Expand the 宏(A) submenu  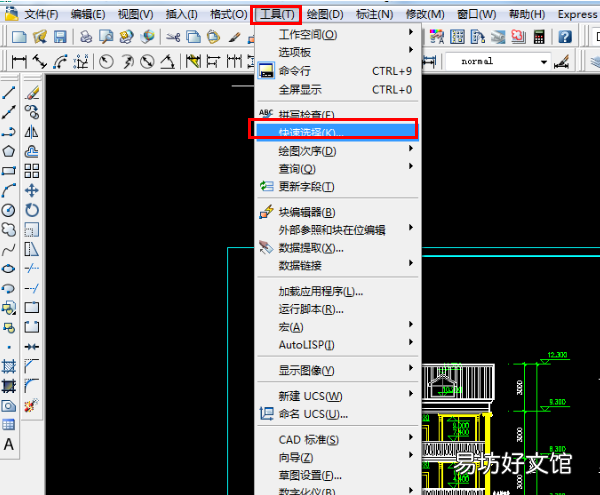click(337, 327)
